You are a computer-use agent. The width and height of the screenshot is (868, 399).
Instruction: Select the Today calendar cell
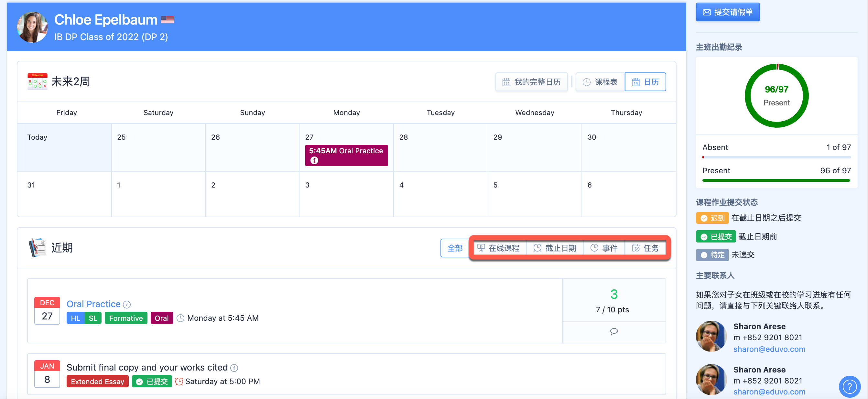[x=64, y=147]
